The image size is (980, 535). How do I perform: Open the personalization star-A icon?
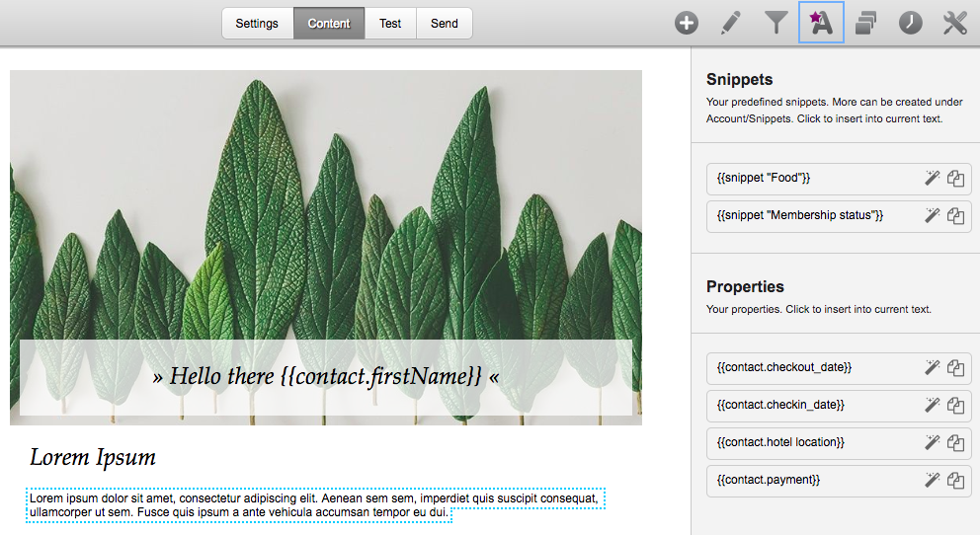pos(821,23)
